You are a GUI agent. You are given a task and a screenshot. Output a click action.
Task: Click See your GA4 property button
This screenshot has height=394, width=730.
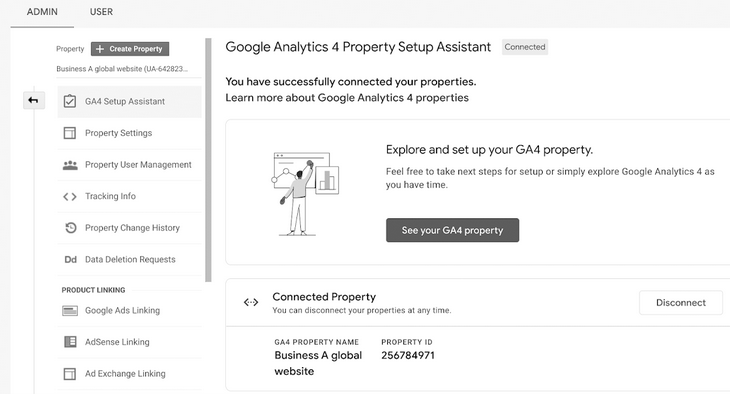click(x=453, y=230)
